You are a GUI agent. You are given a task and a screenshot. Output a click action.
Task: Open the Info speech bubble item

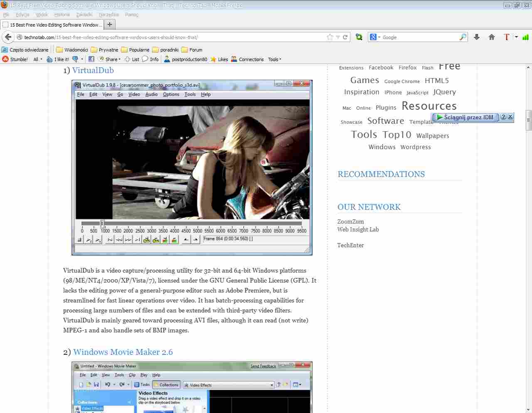tap(150, 59)
